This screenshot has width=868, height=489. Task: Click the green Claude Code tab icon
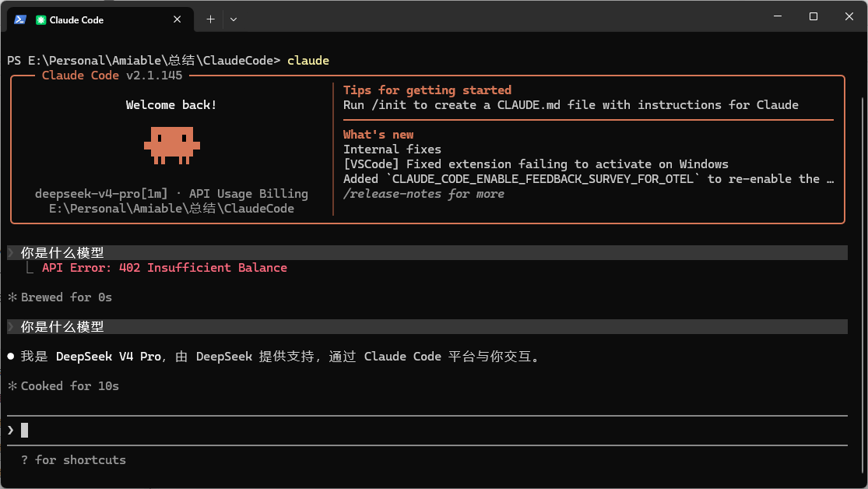point(40,20)
